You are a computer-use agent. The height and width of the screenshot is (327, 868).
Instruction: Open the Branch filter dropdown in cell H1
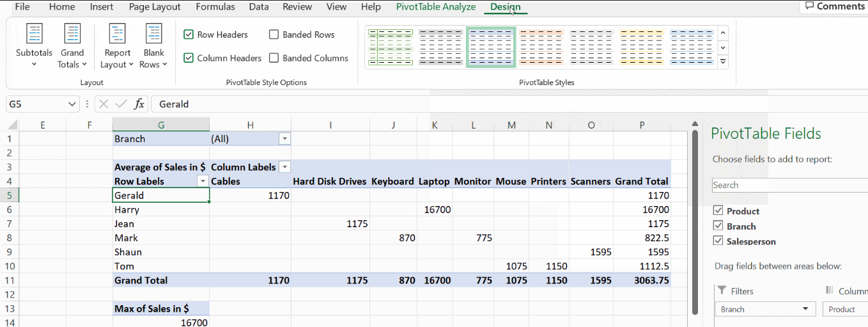click(x=284, y=139)
